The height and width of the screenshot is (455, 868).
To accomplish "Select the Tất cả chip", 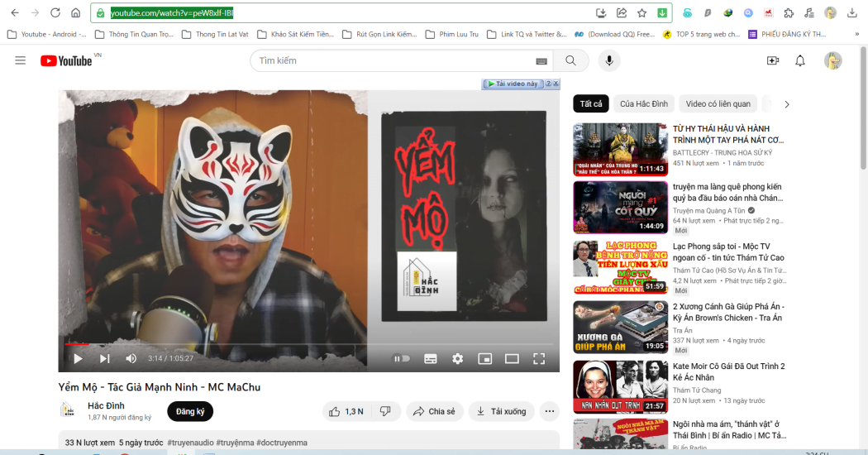I will 591,103.
